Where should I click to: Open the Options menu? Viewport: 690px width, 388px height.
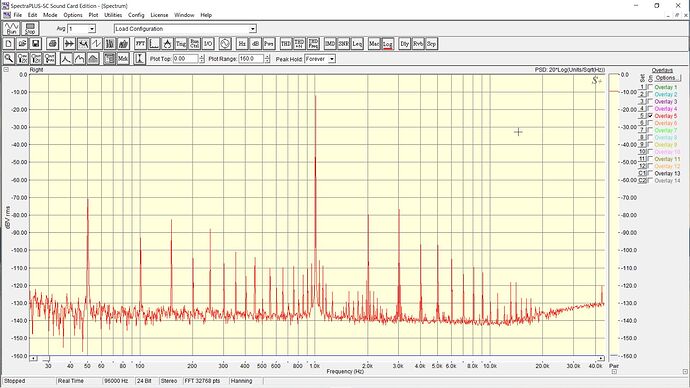click(73, 15)
